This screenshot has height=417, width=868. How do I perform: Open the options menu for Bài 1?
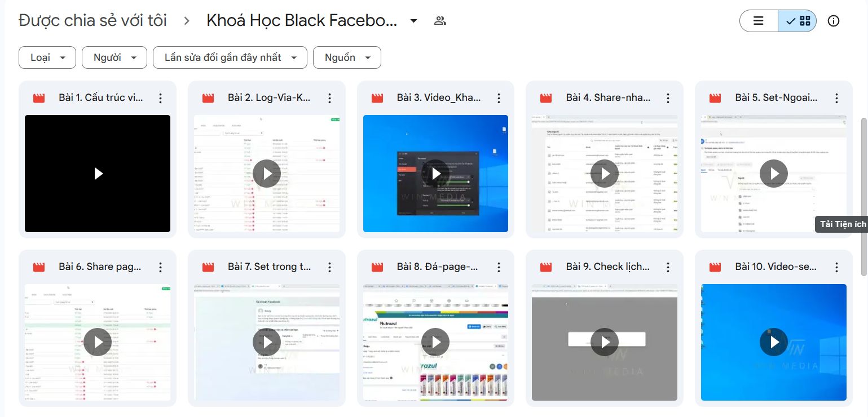[160, 97]
